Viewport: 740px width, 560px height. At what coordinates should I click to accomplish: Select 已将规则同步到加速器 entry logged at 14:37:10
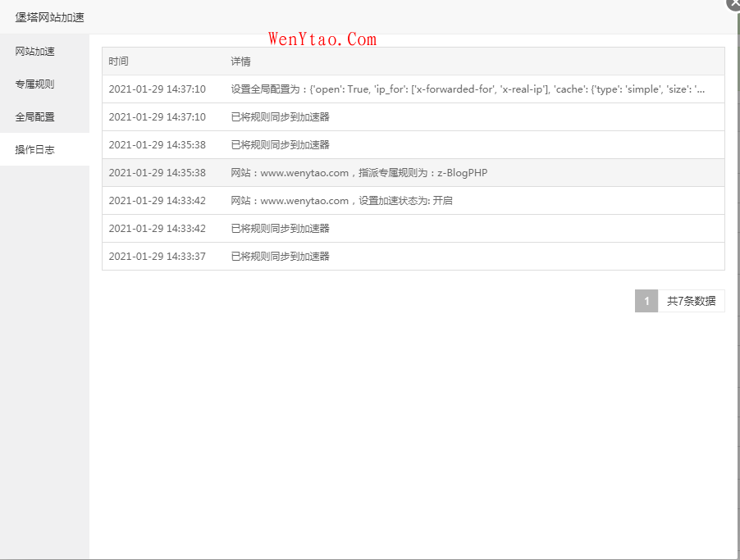pyautogui.click(x=280, y=117)
